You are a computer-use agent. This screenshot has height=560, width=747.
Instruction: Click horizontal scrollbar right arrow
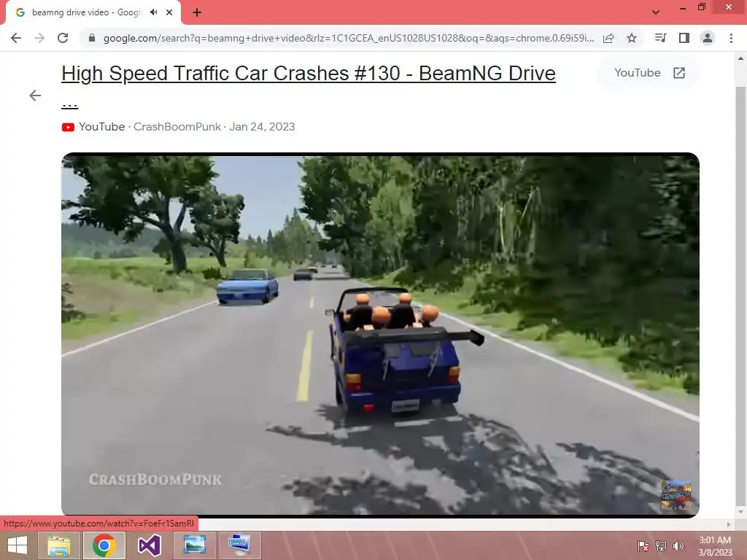[729, 524]
